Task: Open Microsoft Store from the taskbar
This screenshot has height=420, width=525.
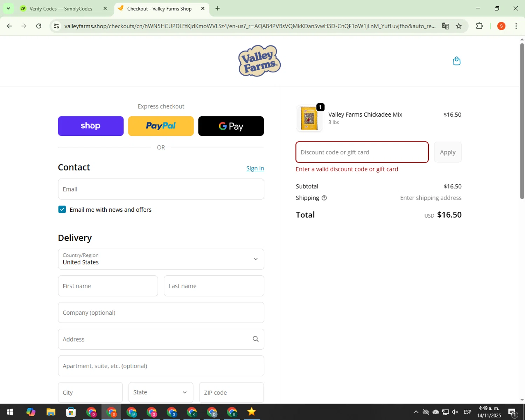Action: coord(71,412)
